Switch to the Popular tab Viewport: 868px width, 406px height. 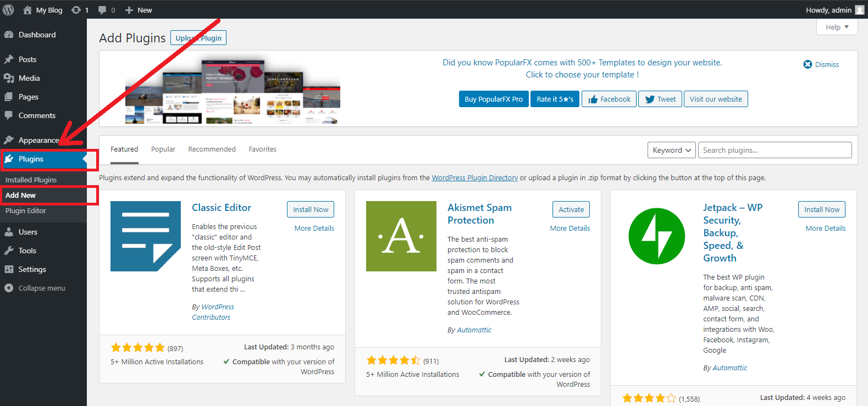pyautogui.click(x=163, y=149)
